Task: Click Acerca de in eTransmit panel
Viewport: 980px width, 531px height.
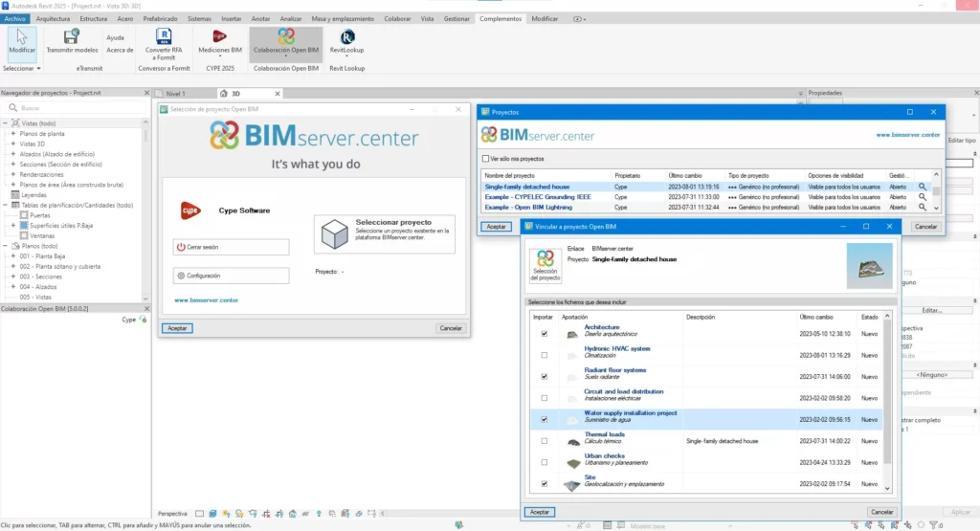Action: click(x=120, y=50)
